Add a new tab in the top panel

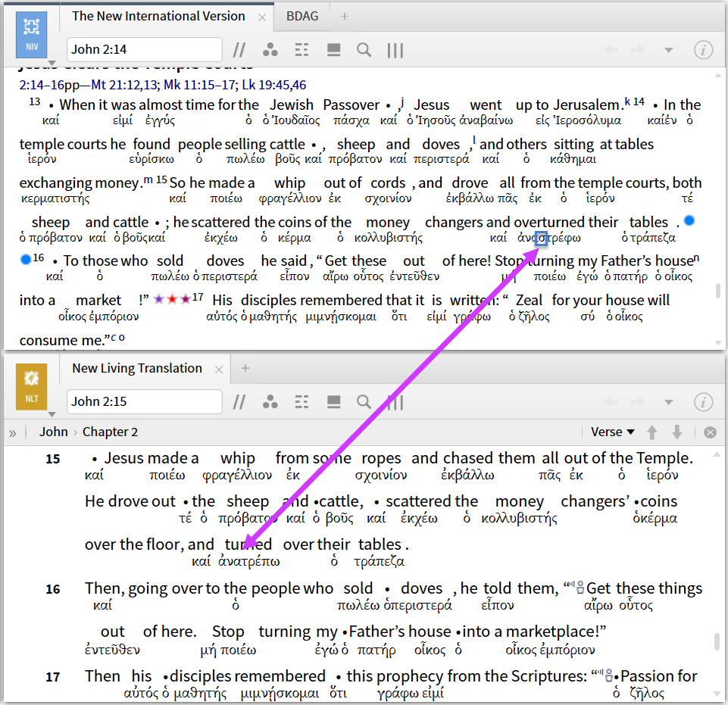pos(344,16)
